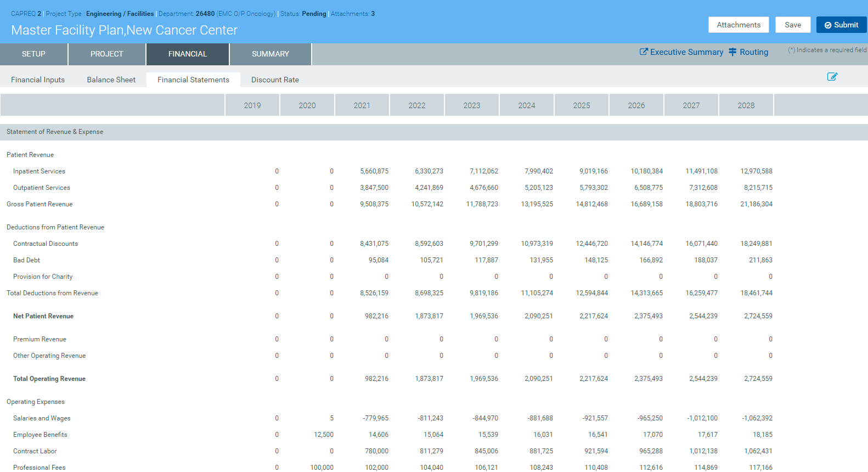The width and height of the screenshot is (868, 472).
Task: Click the Net Patient Revenue row label
Action: (43, 317)
